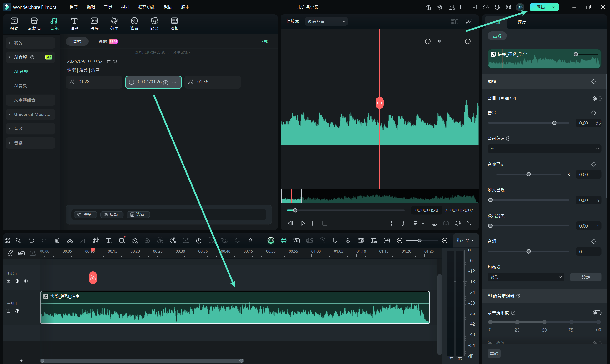610x364 pixels.
Task: Delete the AI music generation record
Action: point(108,61)
